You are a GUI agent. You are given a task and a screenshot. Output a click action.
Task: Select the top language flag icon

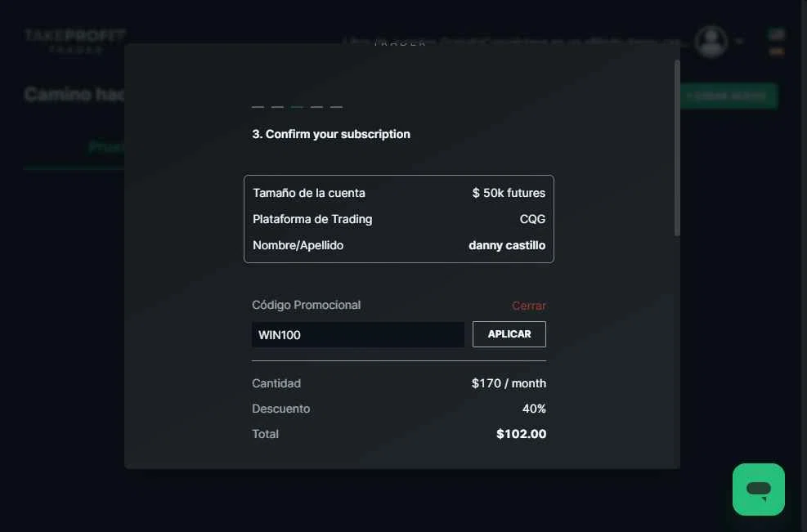776,34
